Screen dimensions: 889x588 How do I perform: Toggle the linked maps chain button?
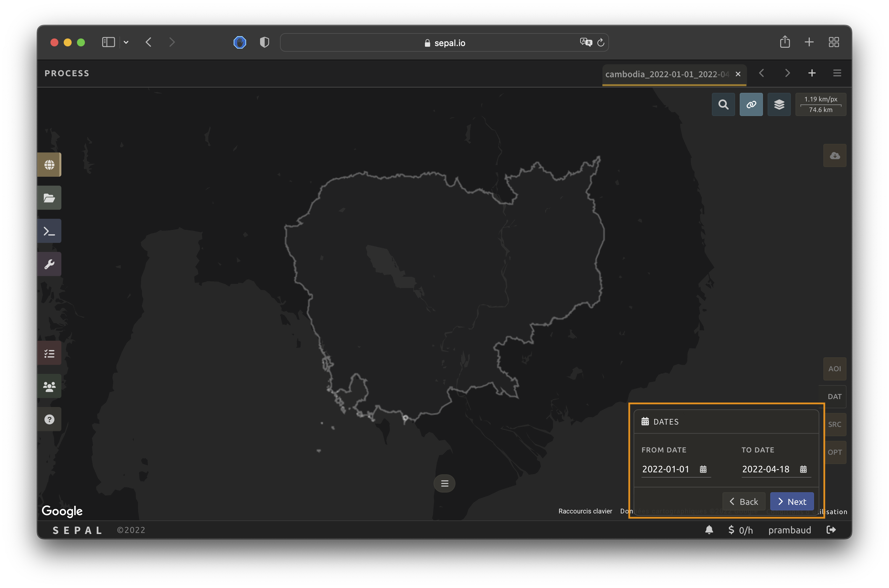(751, 104)
